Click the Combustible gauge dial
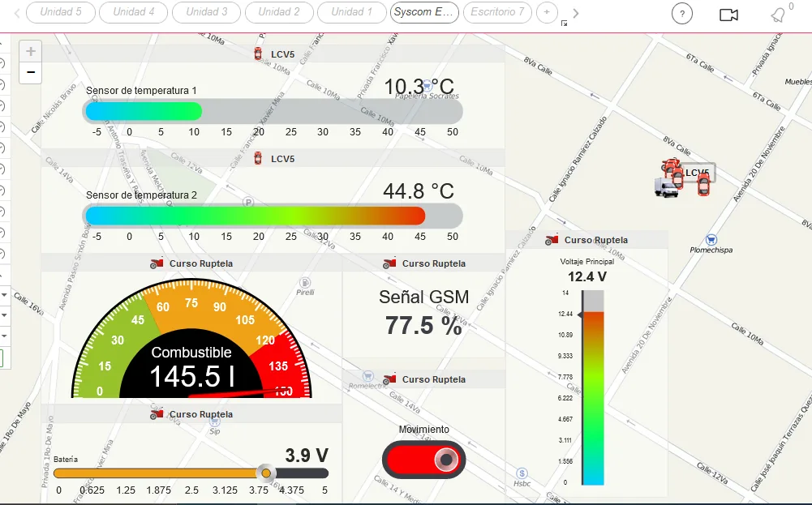812x505 pixels. click(191, 338)
